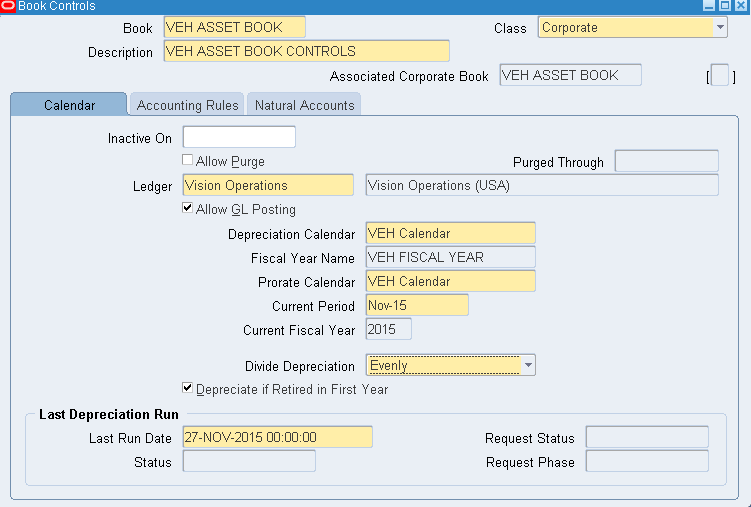Uncheck the Allow GL Posting checkbox

188,209
